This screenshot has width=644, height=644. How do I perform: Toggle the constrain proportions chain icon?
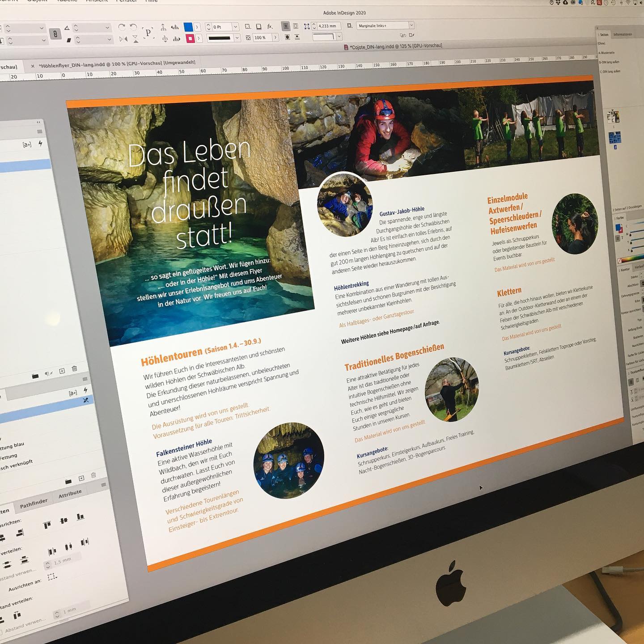click(x=55, y=34)
